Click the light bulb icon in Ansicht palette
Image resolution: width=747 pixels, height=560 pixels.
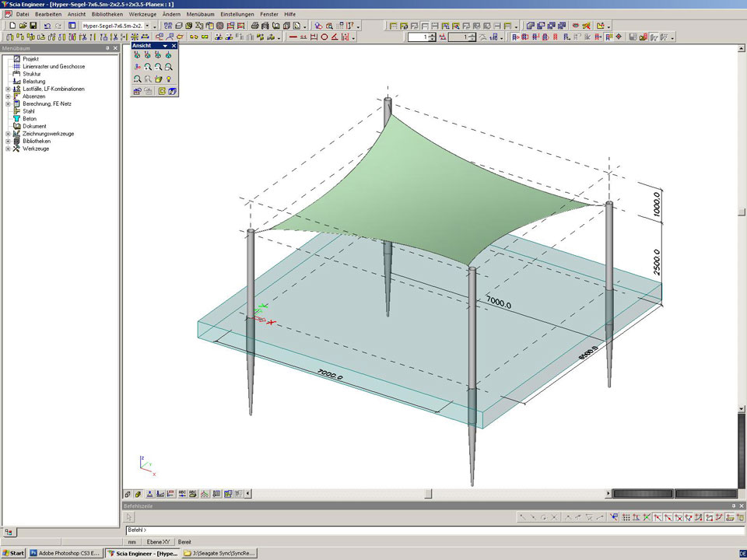point(168,79)
